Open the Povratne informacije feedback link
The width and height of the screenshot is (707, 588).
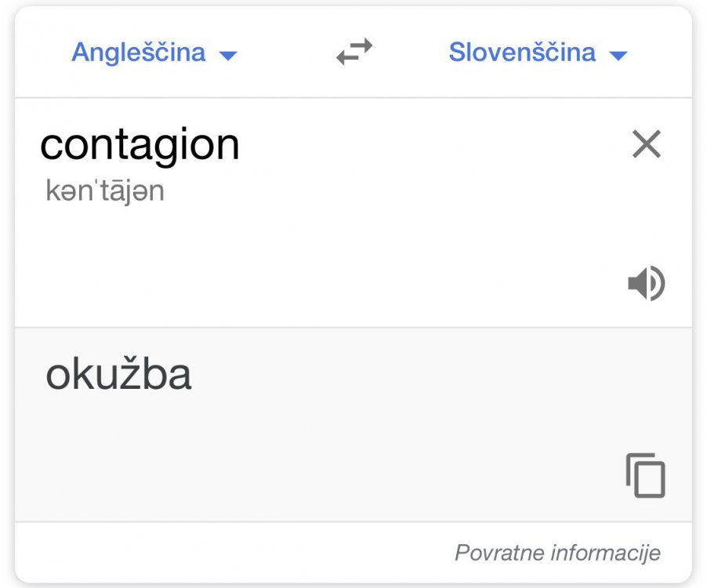coord(557,553)
